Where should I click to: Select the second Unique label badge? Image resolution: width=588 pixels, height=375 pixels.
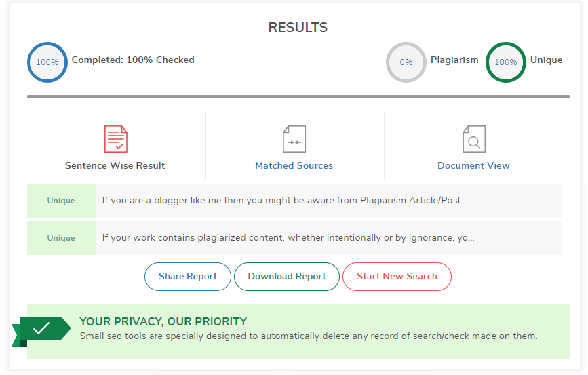[x=61, y=238]
